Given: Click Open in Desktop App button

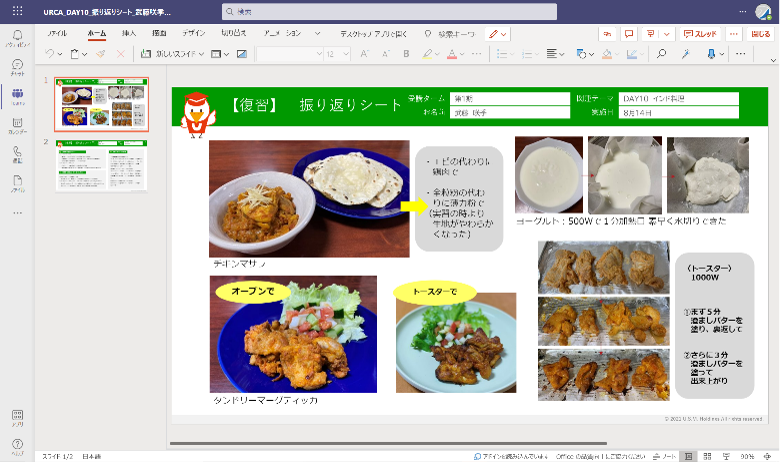Looking at the screenshot, I should pyautogui.click(x=374, y=34).
